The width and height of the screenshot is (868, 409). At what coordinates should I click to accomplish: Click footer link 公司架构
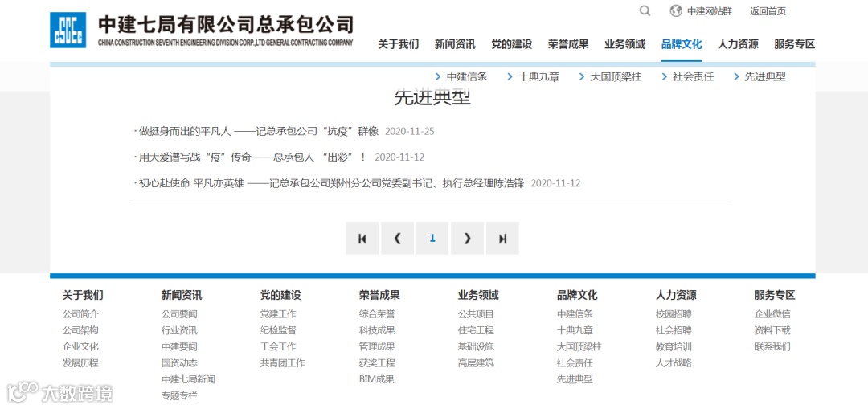coord(80,330)
